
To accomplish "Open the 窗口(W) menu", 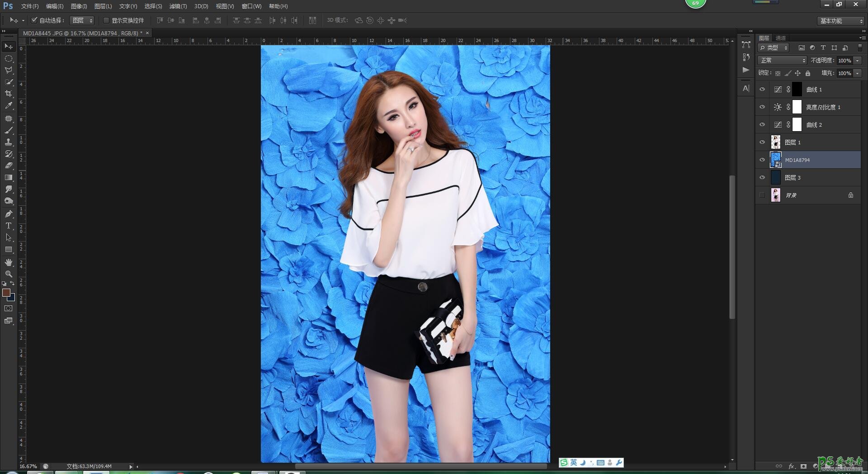I will pyautogui.click(x=251, y=6).
